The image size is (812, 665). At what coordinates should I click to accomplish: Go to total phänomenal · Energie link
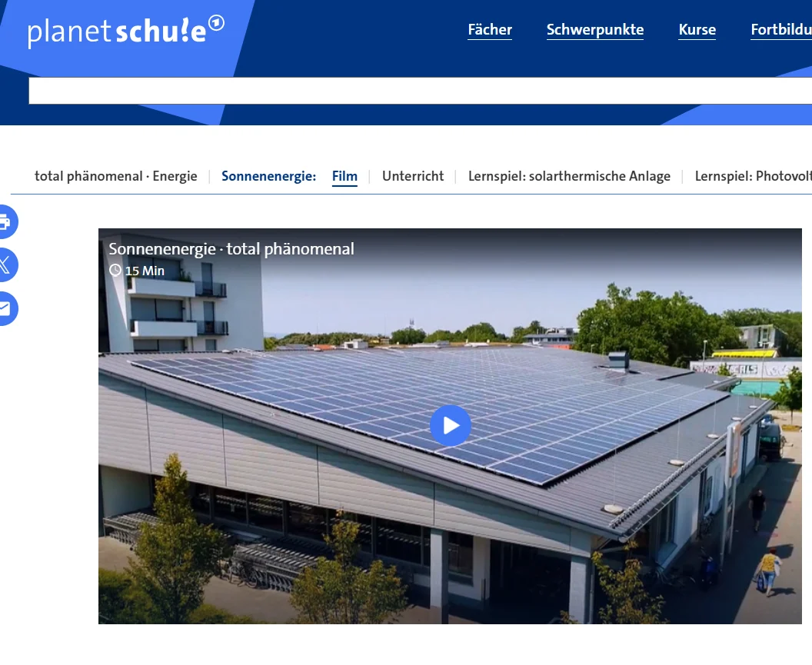coord(116,177)
